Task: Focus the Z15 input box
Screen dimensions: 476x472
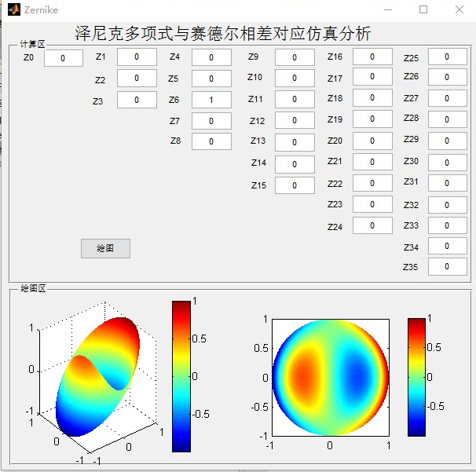Action: coord(295,185)
